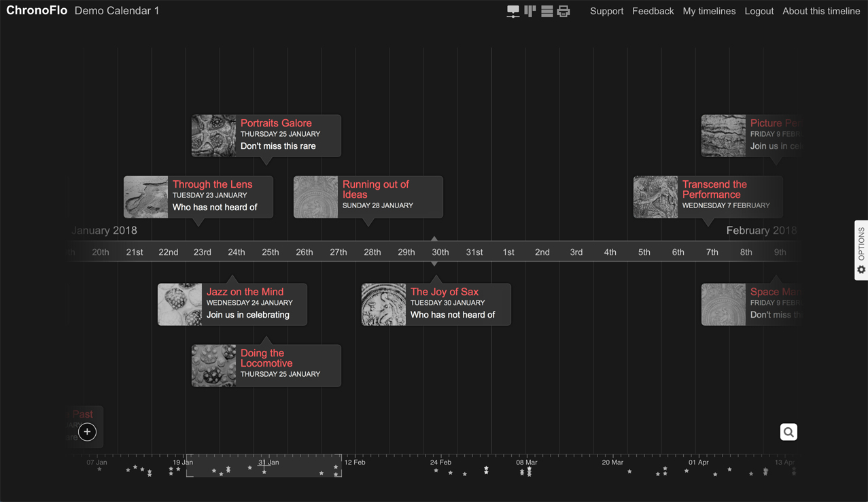The image size is (868, 502).
Task: Select the Doing the Locomotive event card
Action: click(266, 365)
